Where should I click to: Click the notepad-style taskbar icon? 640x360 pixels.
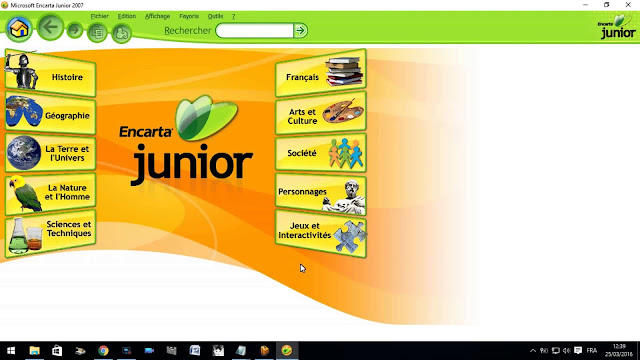[241, 351]
